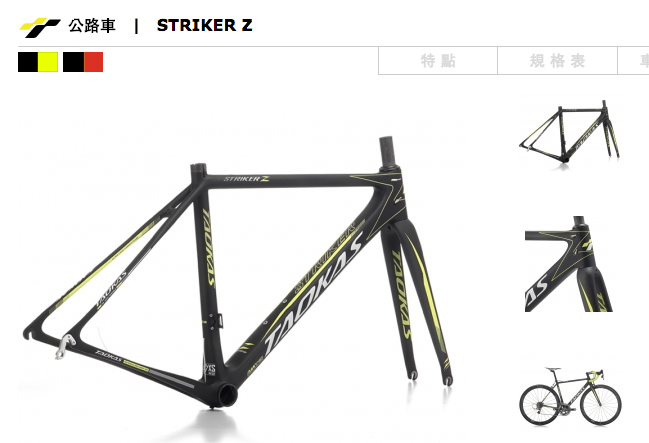Open the 公路車 category link
This screenshot has height=443, width=649.
pyautogui.click(x=92, y=26)
